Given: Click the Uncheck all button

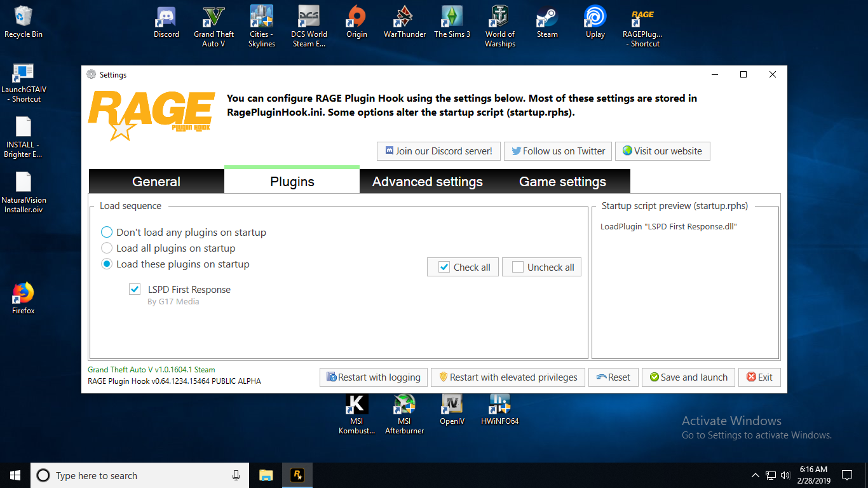Looking at the screenshot, I should coord(541,268).
